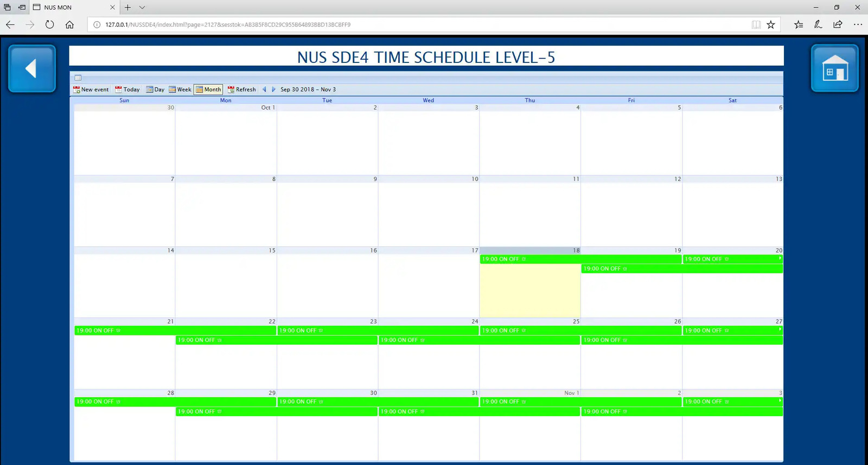Click Refresh in calendar toolbar
Screen dimensions: 868x465
tap(242, 90)
